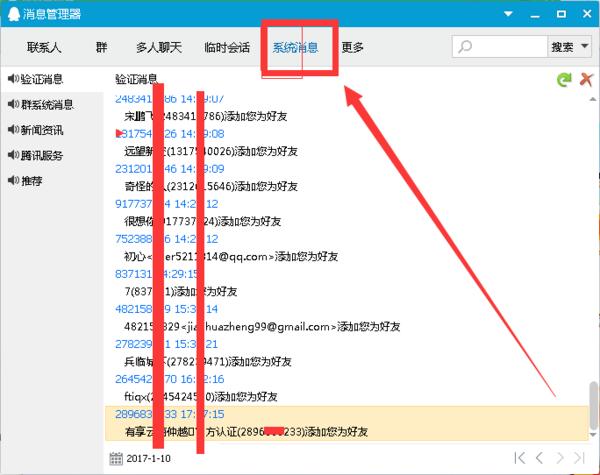Select the 奇怪的人 friend request message
The height and width of the screenshot is (475, 600).
(211, 186)
